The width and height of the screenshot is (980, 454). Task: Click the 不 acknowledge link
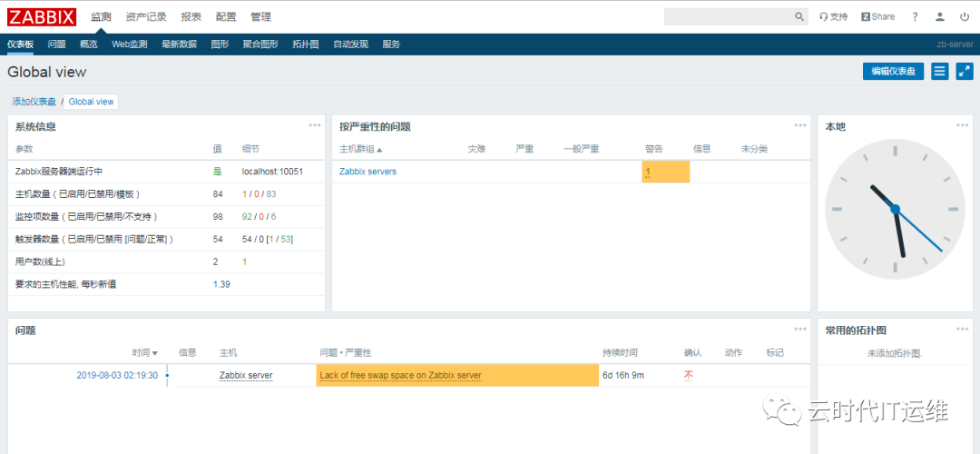point(689,375)
